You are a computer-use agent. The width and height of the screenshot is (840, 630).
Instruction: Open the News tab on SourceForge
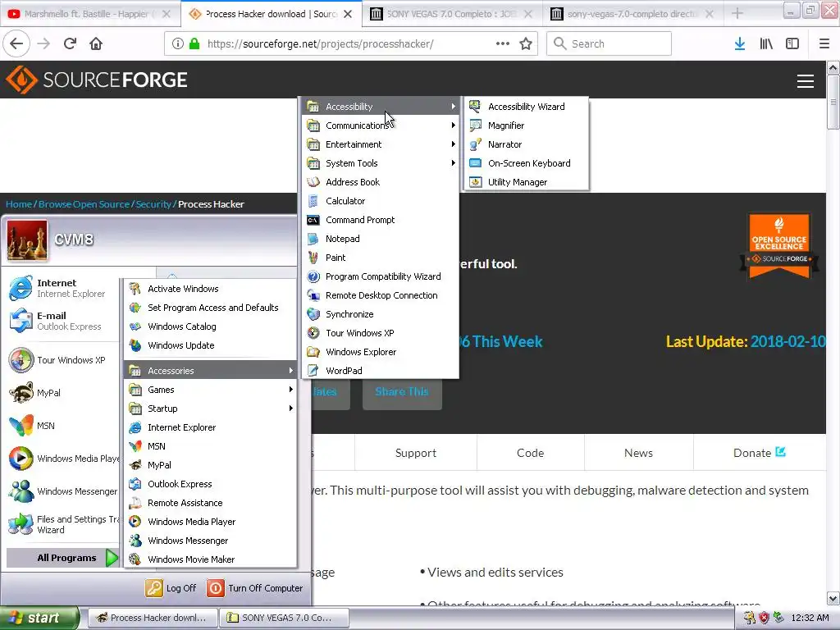[638, 453]
